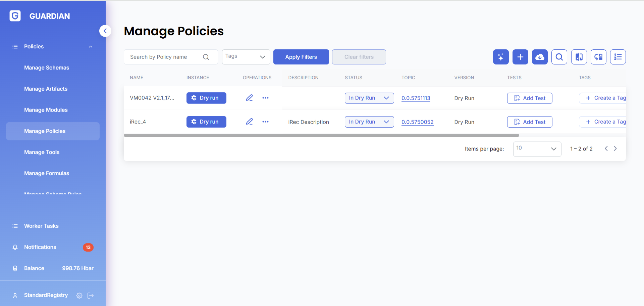This screenshot has height=306, width=644.
Task: Click the horizontal scrollbar under the table
Action: [321, 135]
